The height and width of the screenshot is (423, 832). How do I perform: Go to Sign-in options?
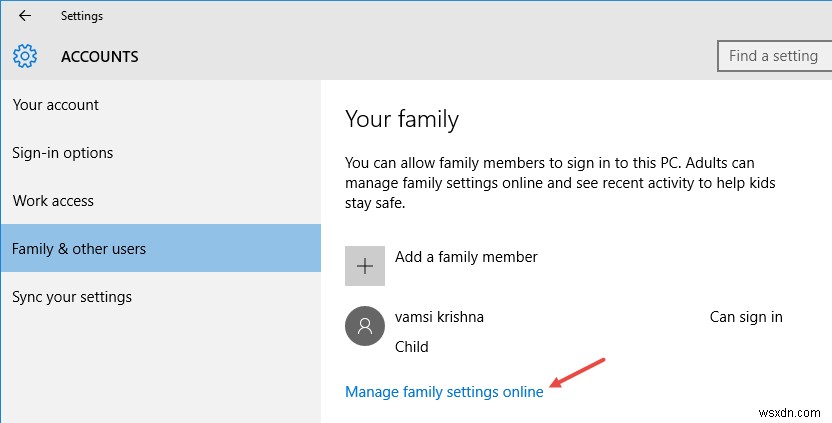pyautogui.click(x=63, y=153)
